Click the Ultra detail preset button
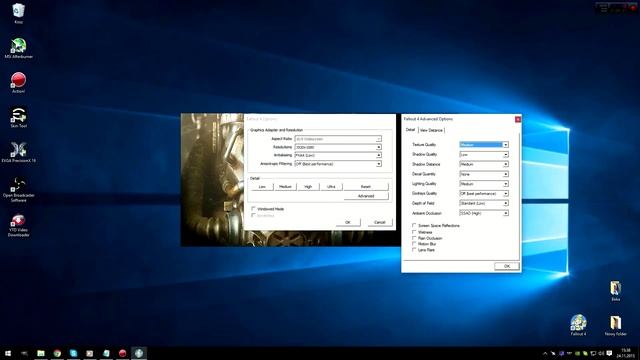The height and width of the screenshot is (360, 640). point(331,187)
